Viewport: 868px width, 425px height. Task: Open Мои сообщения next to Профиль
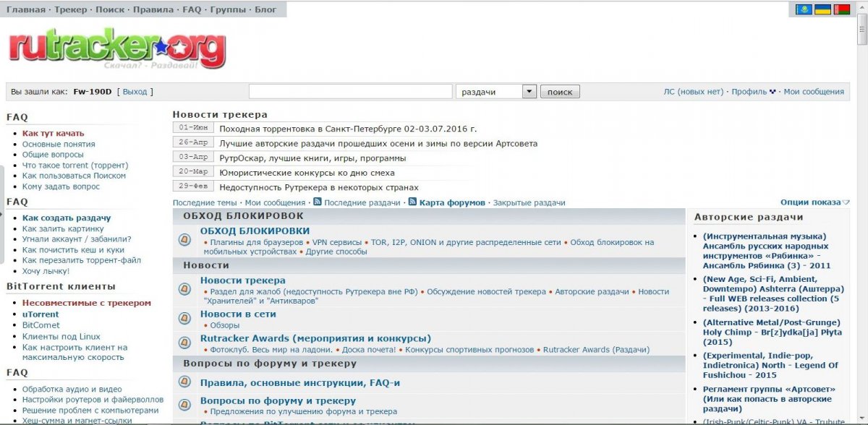(814, 92)
